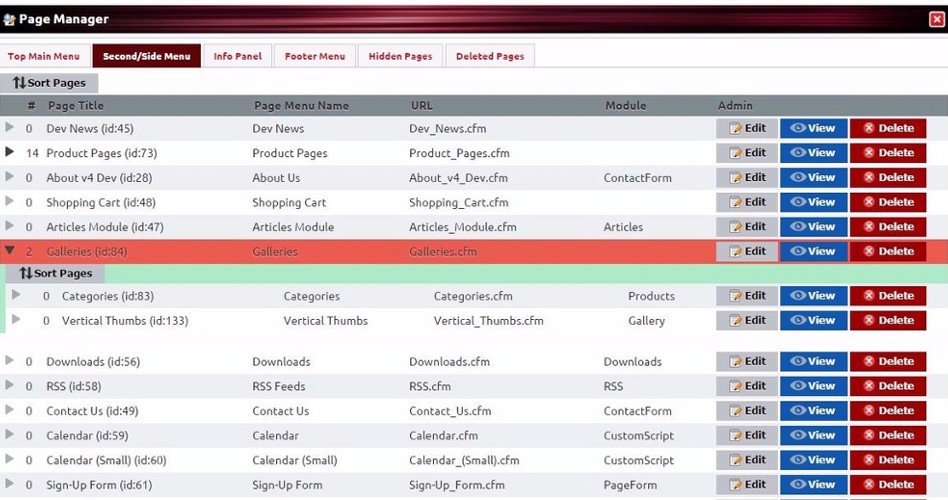Delete the Dev News page
948x500 pixels.
[x=888, y=128]
